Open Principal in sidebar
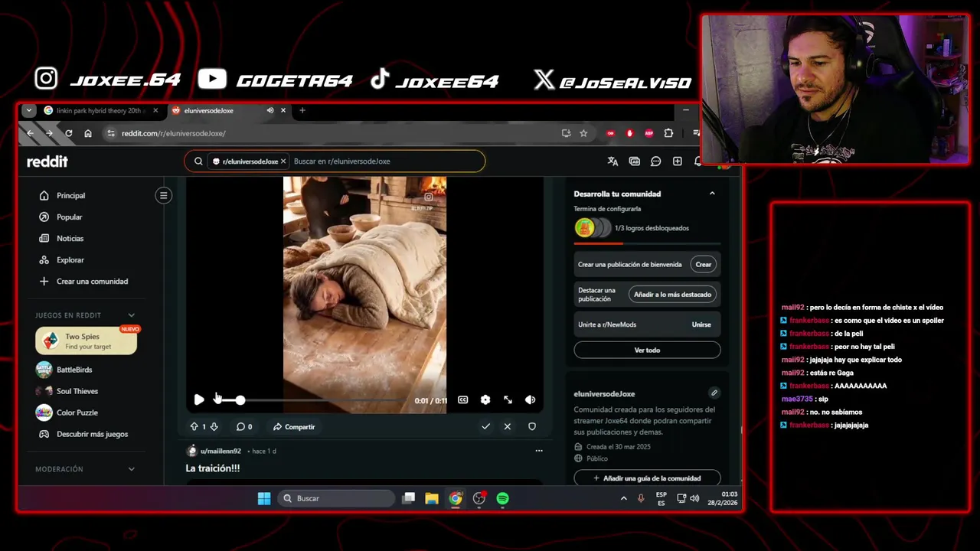The image size is (980, 551). coord(70,195)
